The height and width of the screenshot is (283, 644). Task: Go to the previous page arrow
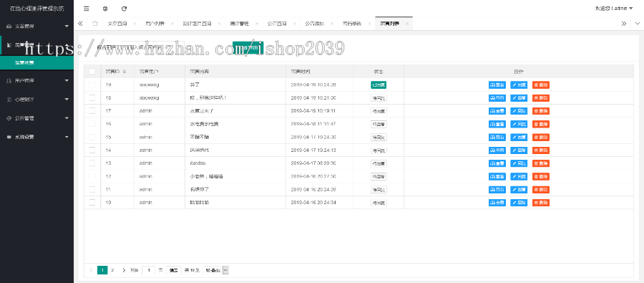tap(91, 270)
